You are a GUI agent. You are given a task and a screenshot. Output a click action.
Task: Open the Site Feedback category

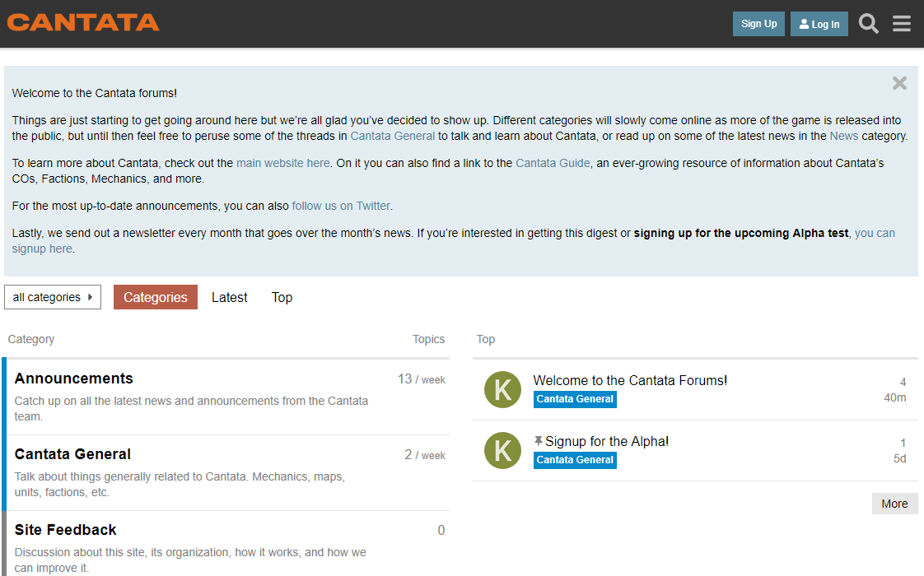click(x=65, y=530)
